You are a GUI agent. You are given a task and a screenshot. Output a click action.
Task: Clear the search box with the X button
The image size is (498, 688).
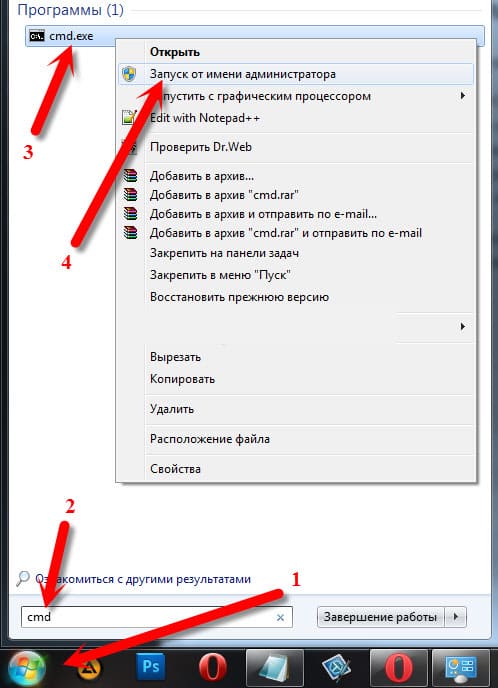280,617
